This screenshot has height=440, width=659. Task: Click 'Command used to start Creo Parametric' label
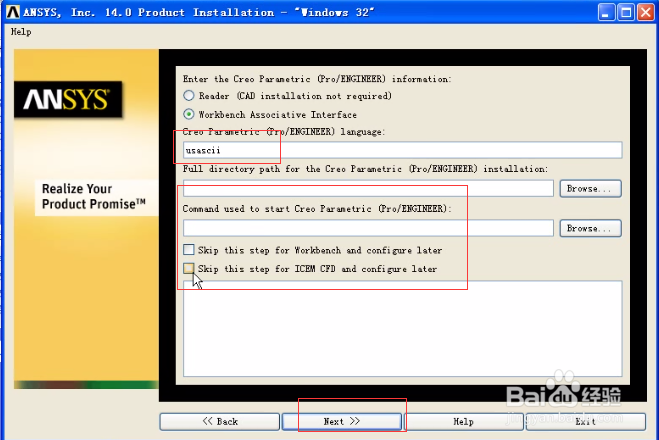click(317, 209)
